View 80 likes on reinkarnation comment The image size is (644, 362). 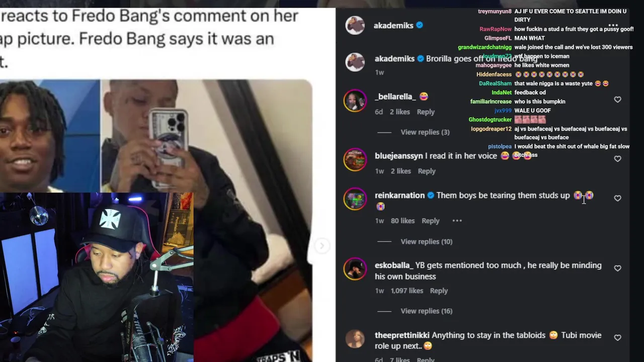(403, 221)
